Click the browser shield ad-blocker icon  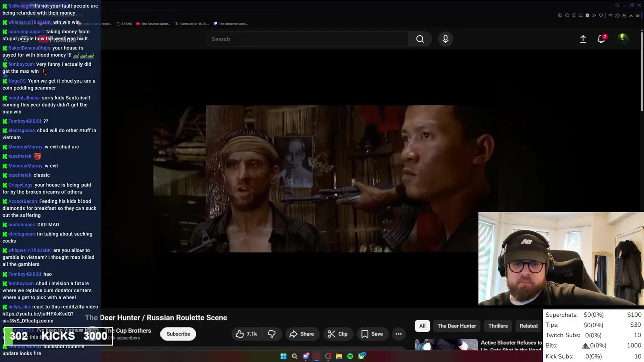tap(587, 15)
